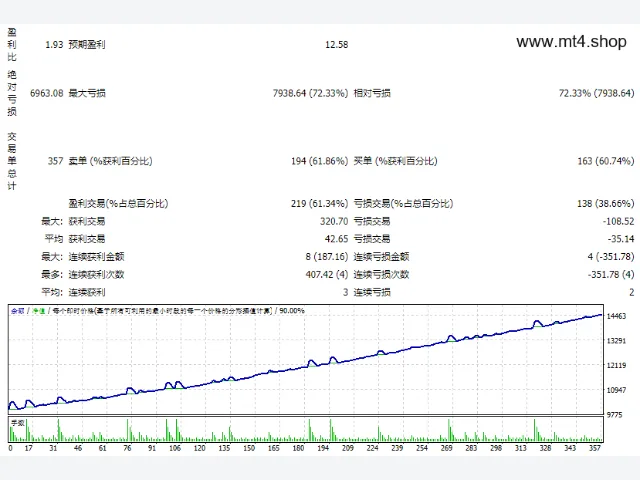Click x-axis trade number 106
Image resolution: width=640 pixels, height=480 pixels.
click(x=175, y=448)
